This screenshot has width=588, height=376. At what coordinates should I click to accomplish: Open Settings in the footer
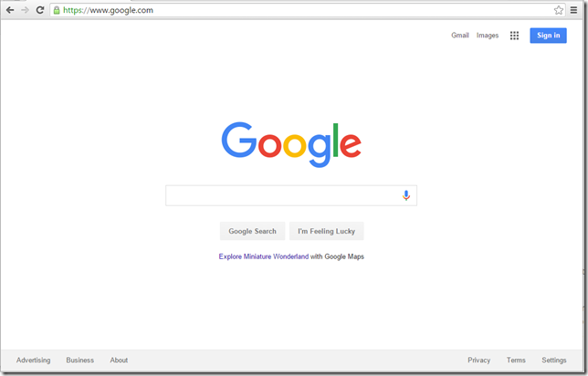coord(554,360)
